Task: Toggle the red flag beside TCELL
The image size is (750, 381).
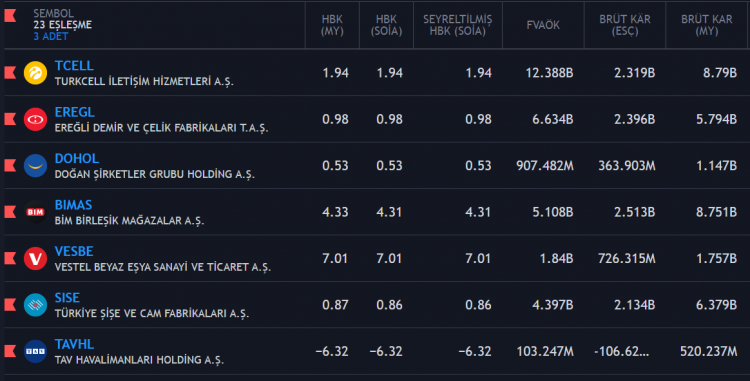Action: (x=10, y=73)
